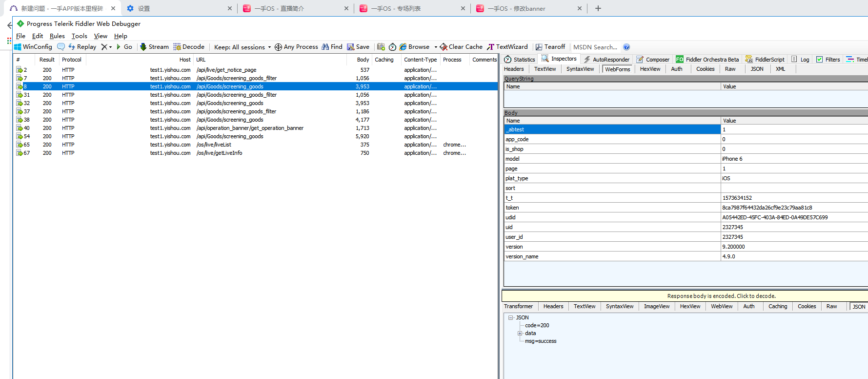Click the comment speech bubble icon
This screenshot has height=379, width=868.
61,47
